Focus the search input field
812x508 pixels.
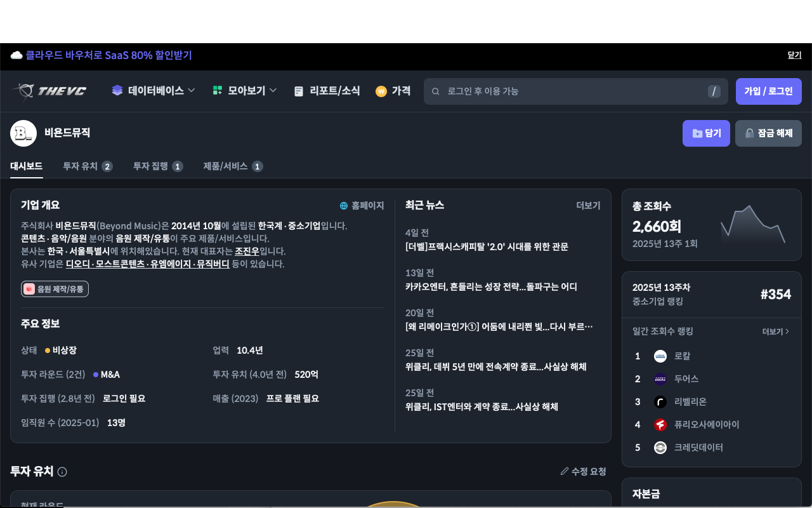(x=577, y=91)
